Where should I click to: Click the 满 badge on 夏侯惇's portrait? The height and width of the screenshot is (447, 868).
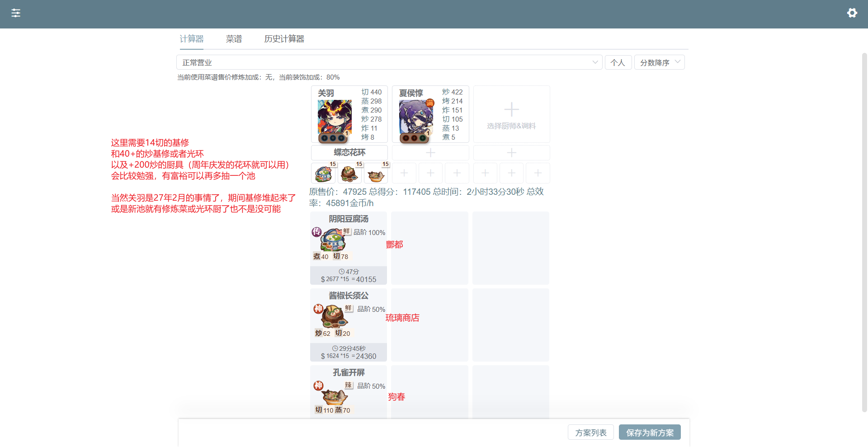pos(430,103)
